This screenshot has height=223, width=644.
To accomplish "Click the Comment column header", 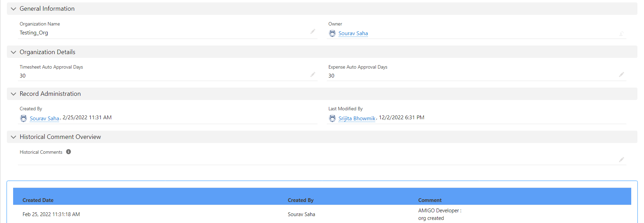I will tap(430, 200).
